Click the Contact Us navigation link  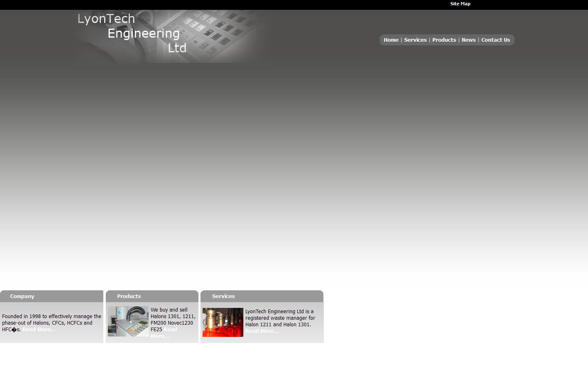[x=495, y=40]
